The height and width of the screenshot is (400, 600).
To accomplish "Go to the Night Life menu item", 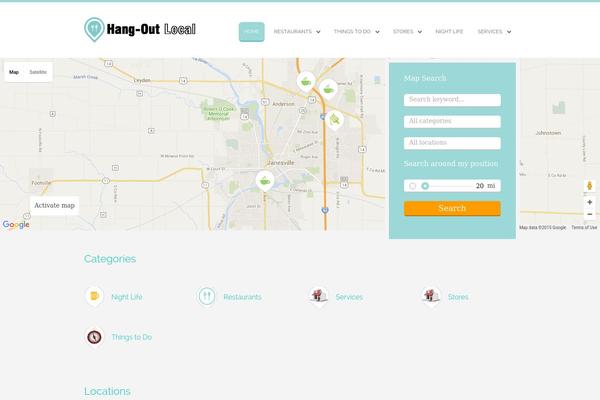I will (449, 32).
